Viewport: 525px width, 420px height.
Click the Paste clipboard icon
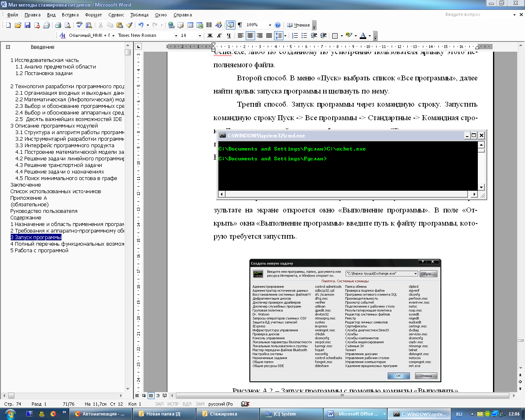click(x=119, y=25)
